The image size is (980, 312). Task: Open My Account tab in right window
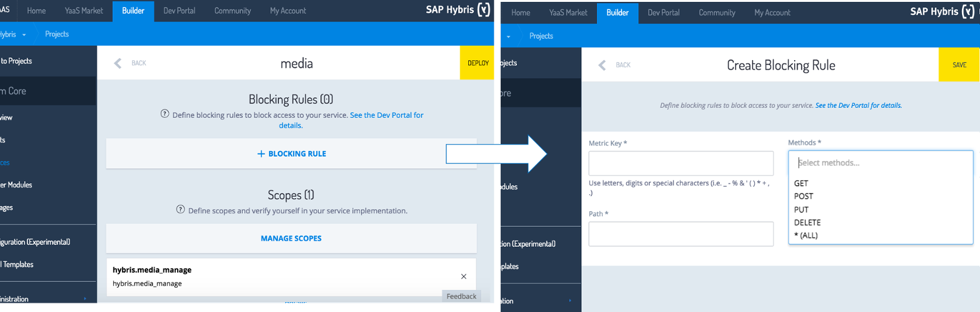[x=772, y=13]
